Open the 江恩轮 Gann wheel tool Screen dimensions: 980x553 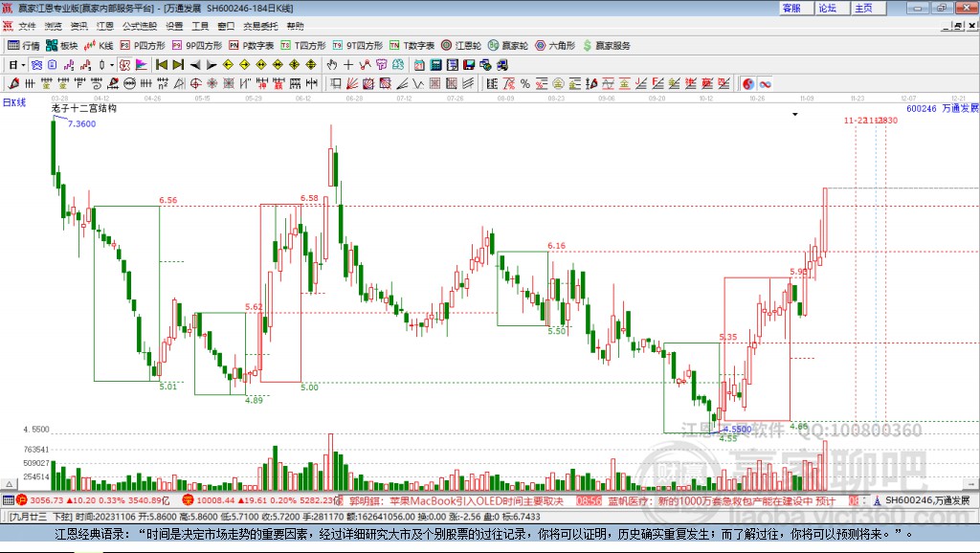461,46
